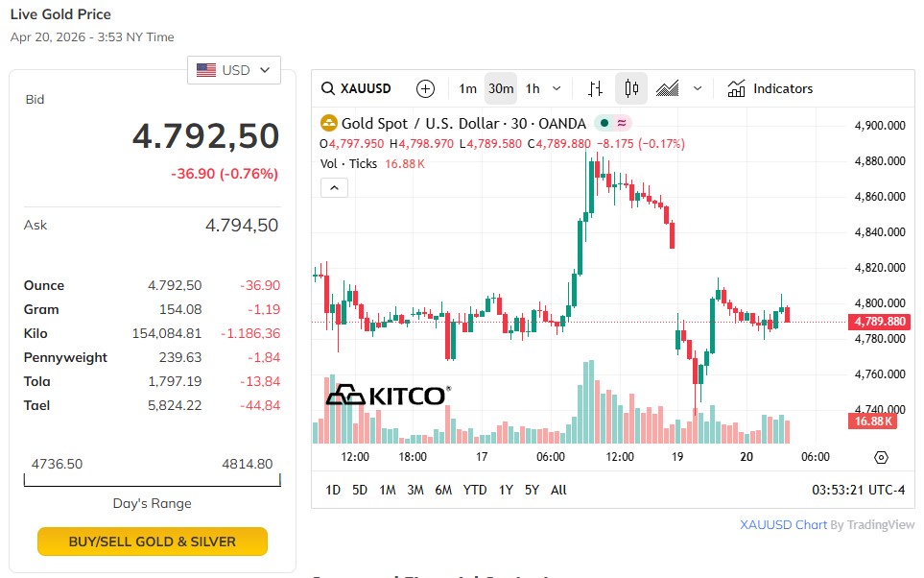Click the Buy/Sell Gold & Silver button
This screenshot has width=924, height=578.
pyautogui.click(x=153, y=542)
